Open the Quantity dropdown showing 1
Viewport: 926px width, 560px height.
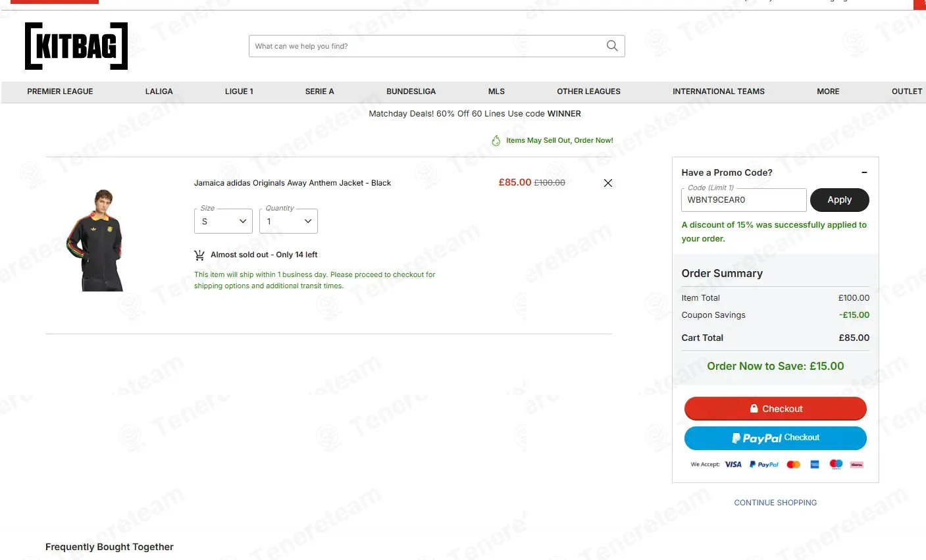click(x=288, y=221)
